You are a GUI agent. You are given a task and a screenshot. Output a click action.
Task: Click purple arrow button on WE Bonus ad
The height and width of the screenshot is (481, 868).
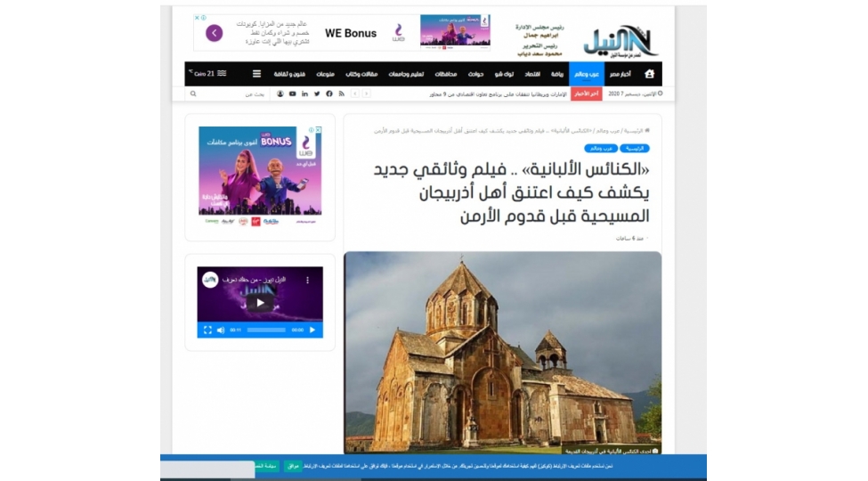click(215, 33)
